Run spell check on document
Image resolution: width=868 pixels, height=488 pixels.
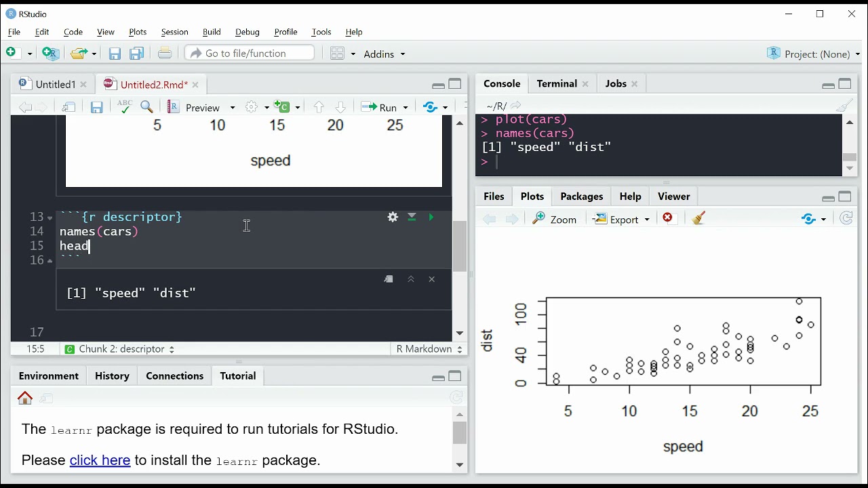click(x=124, y=106)
